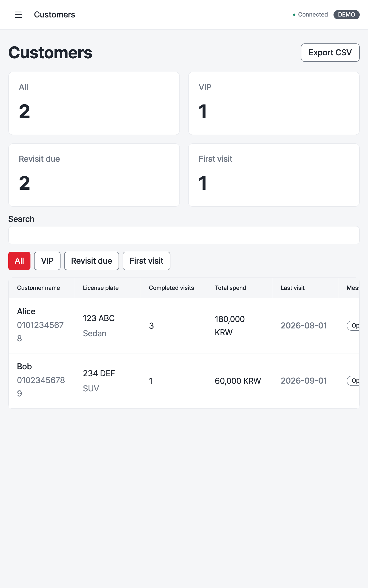The width and height of the screenshot is (368, 588).
Task: Select the All filter chip
Action: [20, 261]
